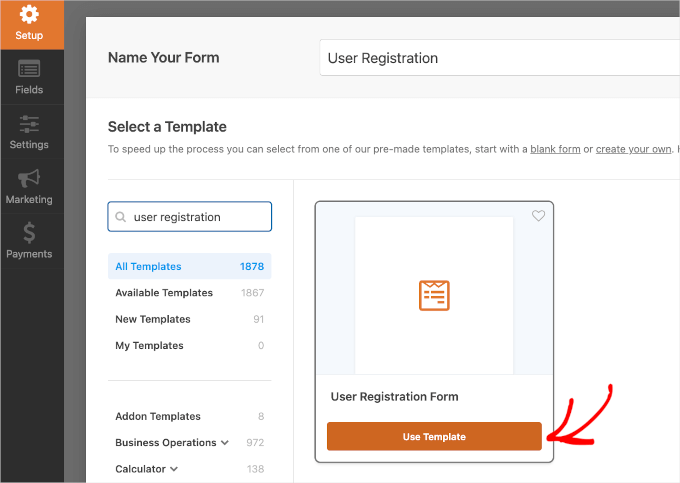The height and width of the screenshot is (483, 680).
Task: Select the All Templates category
Action: (148, 267)
